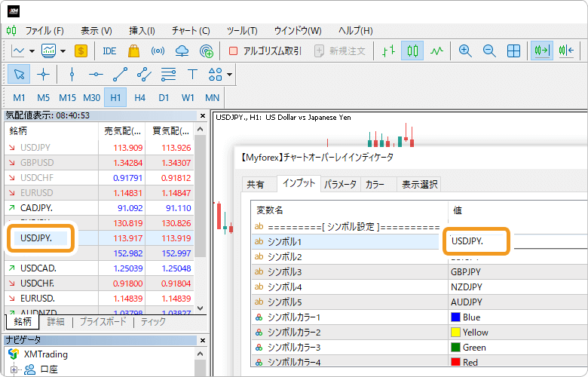Toggle chart shift icon
The width and height of the screenshot is (588, 377).
coord(566,51)
